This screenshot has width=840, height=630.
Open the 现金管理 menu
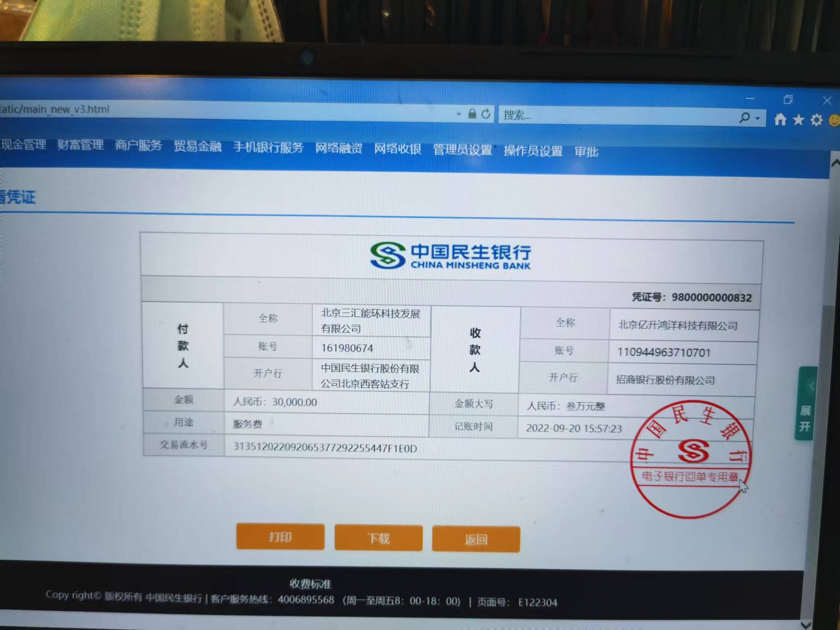point(23,145)
